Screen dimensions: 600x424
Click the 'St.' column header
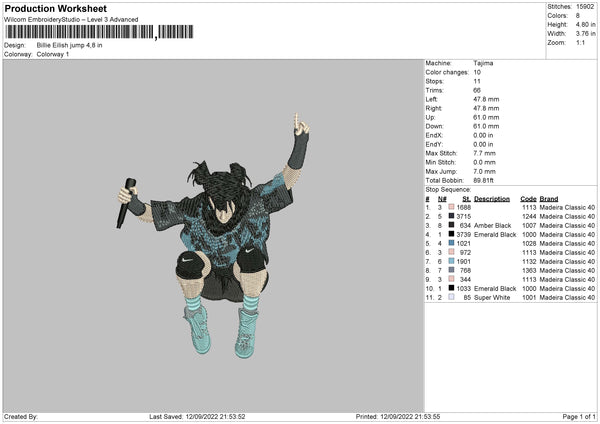coord(466,199)
